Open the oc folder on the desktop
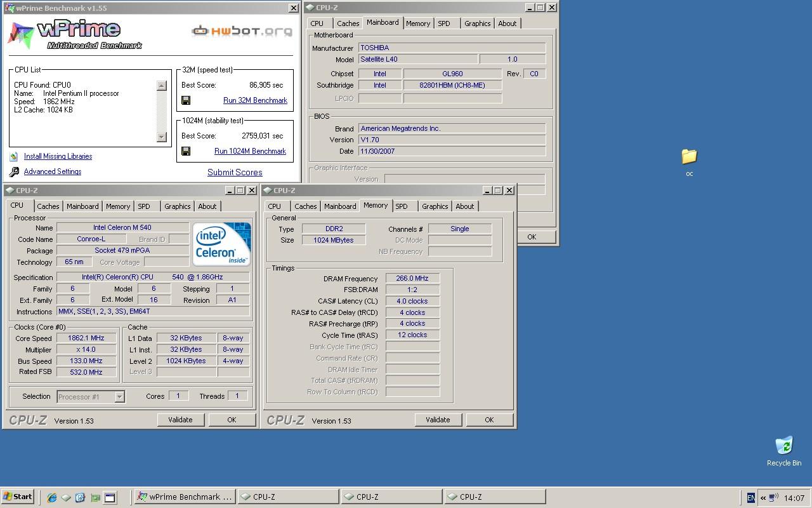Image resolution: width=812 pixels, height=508 pixels. [x=689, y=156]
